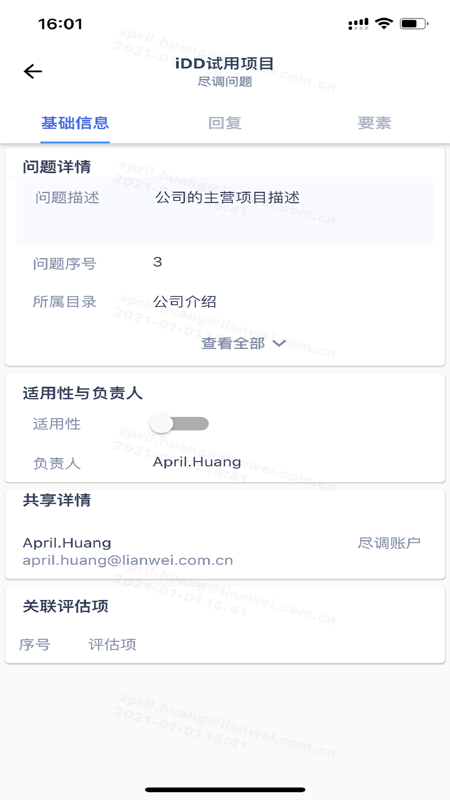Tap the 序号 column header
The image size is (450, 800).
(x=35, y=645)
